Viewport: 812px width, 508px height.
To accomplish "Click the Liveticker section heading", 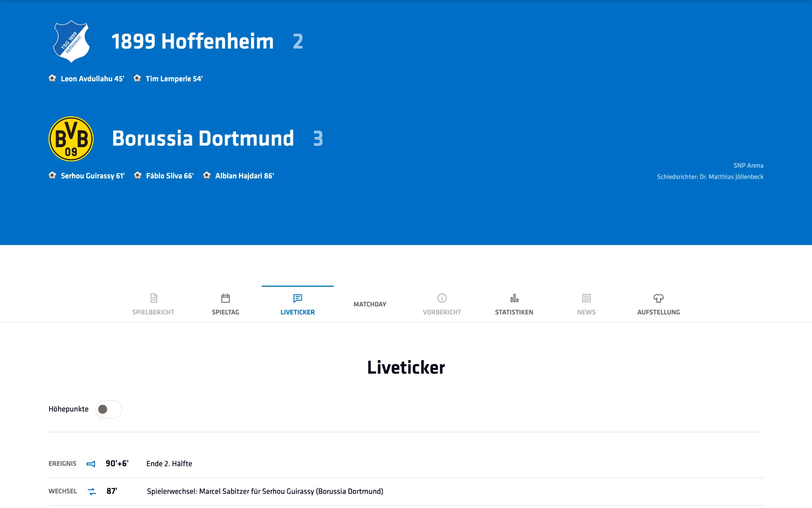I will [x=406, y=367].
